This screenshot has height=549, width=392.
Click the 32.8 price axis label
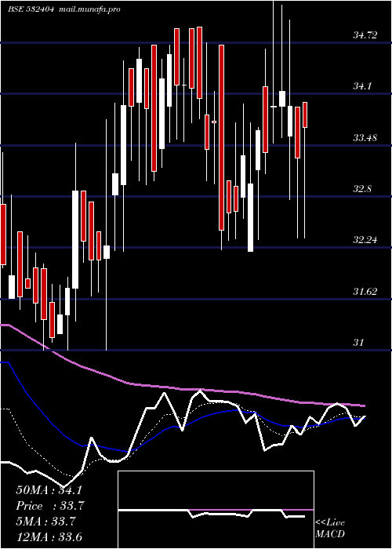[362, 190]
